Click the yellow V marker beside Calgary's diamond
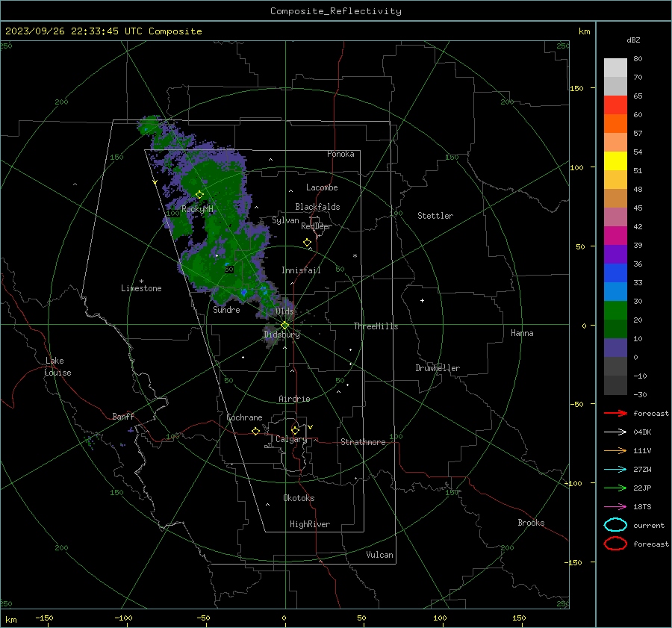 (311, 427)
